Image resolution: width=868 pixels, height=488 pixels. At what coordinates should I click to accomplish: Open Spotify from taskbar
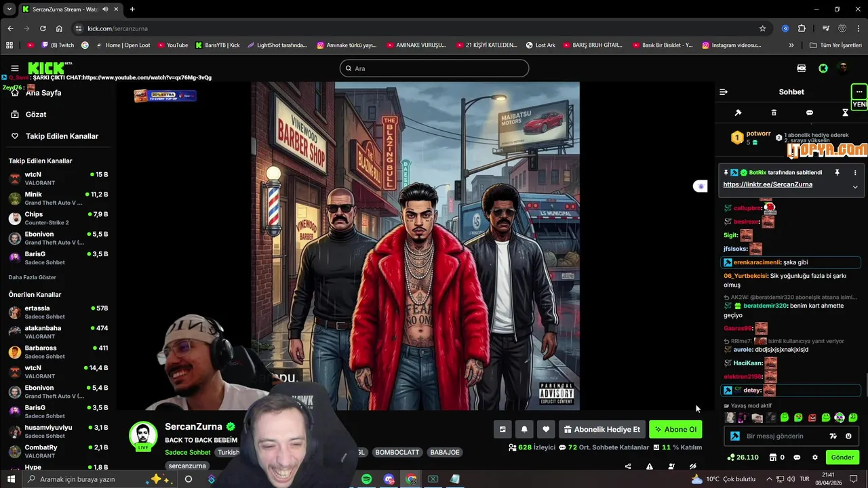(366, 479)
